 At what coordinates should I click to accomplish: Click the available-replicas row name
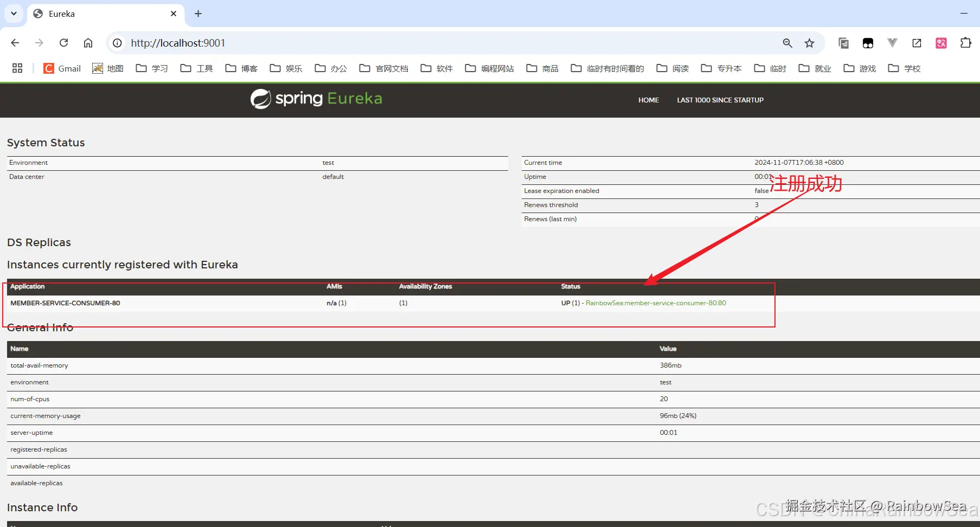[36, 483]
